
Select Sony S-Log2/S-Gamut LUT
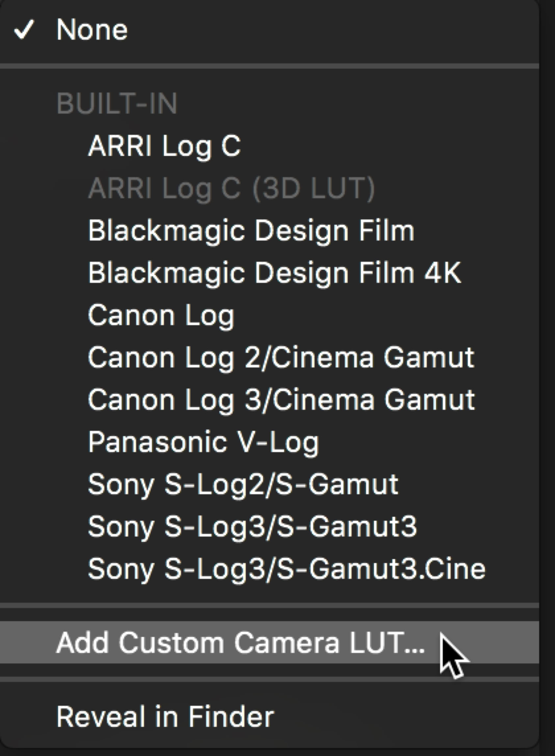243,484
